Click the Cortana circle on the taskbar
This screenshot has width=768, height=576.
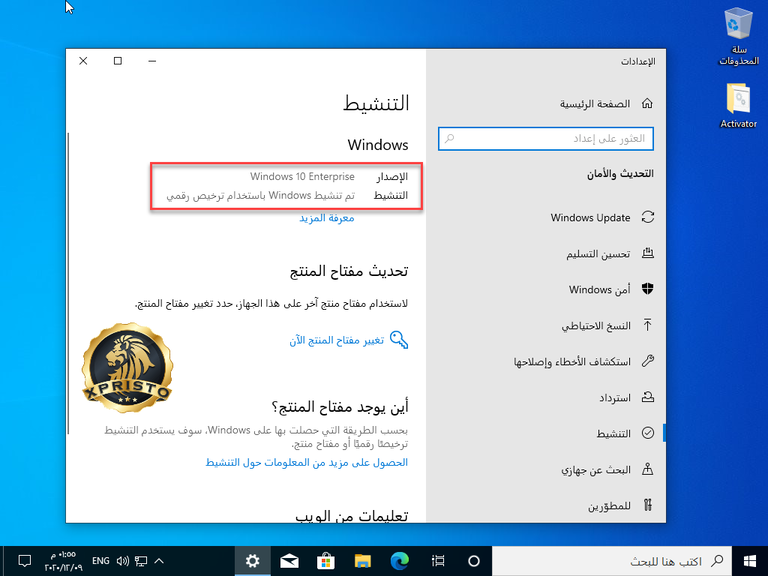(474, 561)
